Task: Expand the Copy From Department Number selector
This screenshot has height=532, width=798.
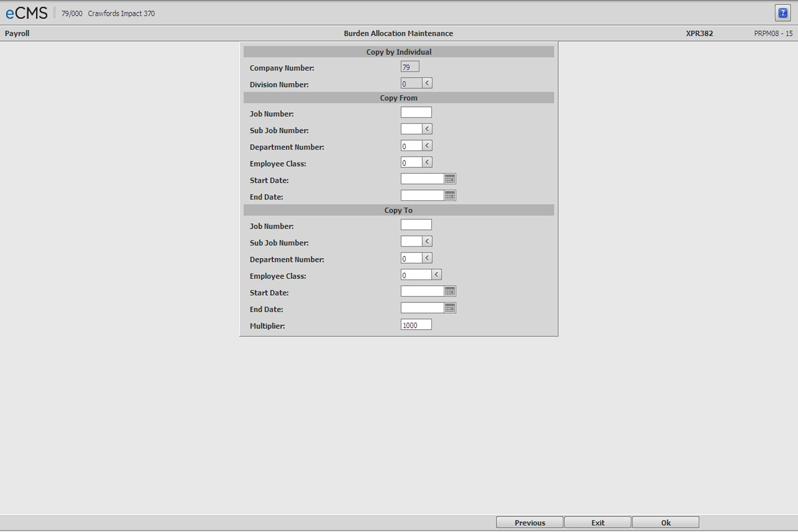Action: point(428,145)
